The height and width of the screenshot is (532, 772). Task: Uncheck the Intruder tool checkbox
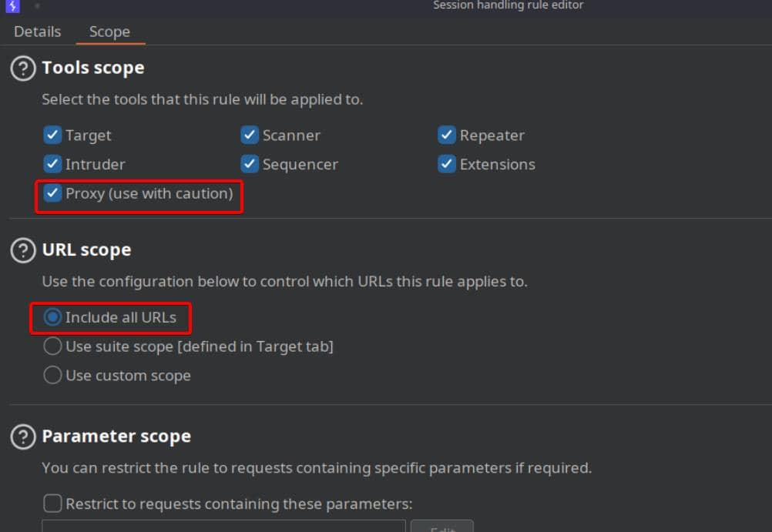click(52, 164)
